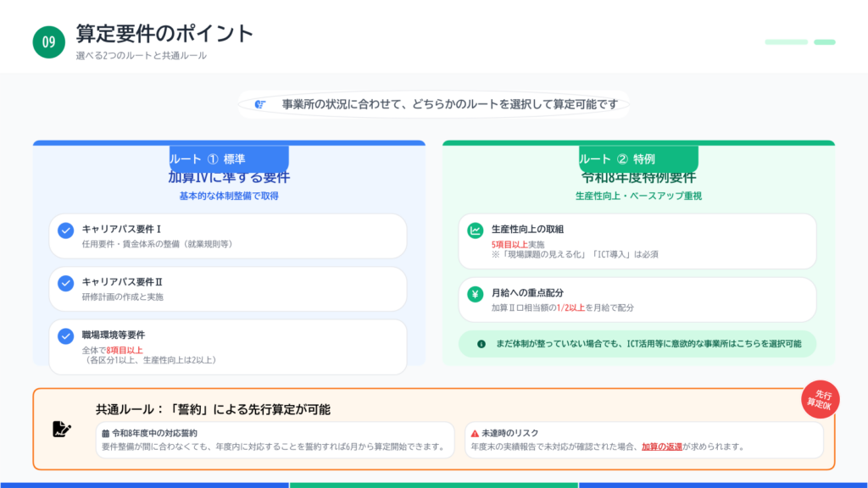Click the darker green progress pill at top right
Image resolution: width=868 pixels, height=488 pixels.
824,42
